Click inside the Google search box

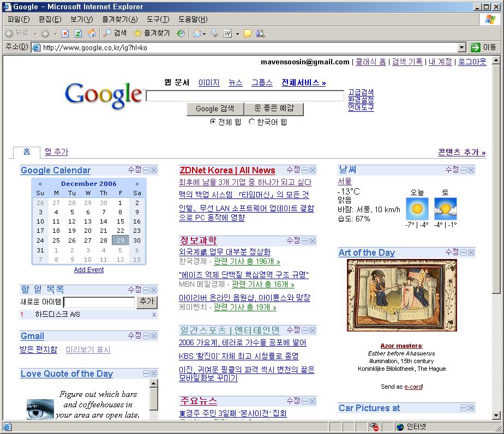point(245,96)
